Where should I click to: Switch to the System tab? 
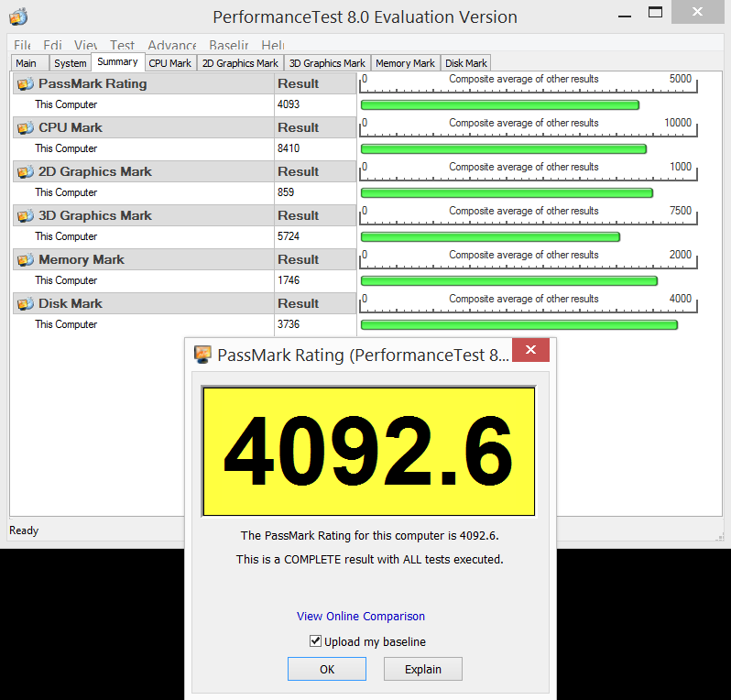pyautogui.click(x=70, y=63)
